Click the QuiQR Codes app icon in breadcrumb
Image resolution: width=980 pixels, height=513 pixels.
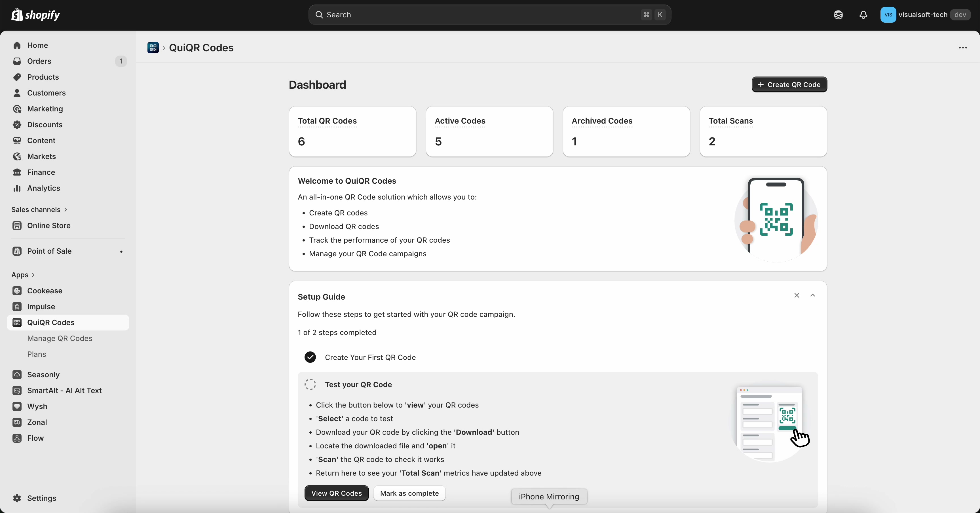tap(154, 48)
